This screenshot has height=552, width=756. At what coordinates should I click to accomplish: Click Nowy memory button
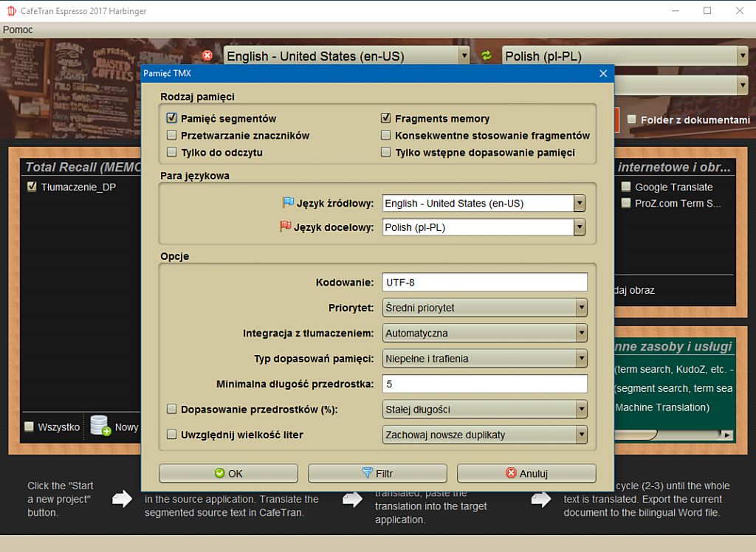pos(114,426)
